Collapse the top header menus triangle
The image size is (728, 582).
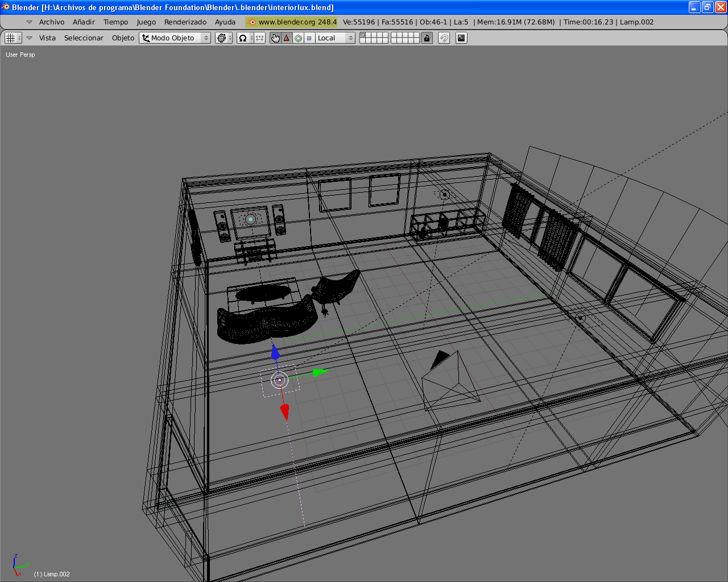coord(29,22)
